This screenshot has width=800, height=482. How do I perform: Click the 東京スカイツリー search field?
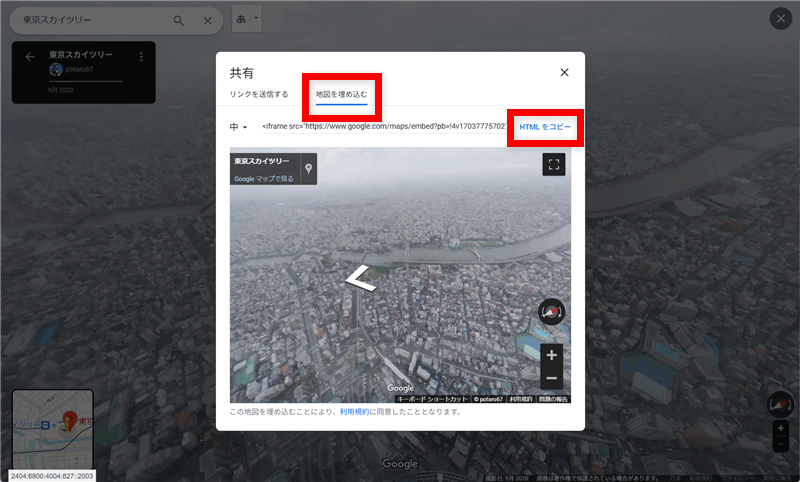coord(94,20)
